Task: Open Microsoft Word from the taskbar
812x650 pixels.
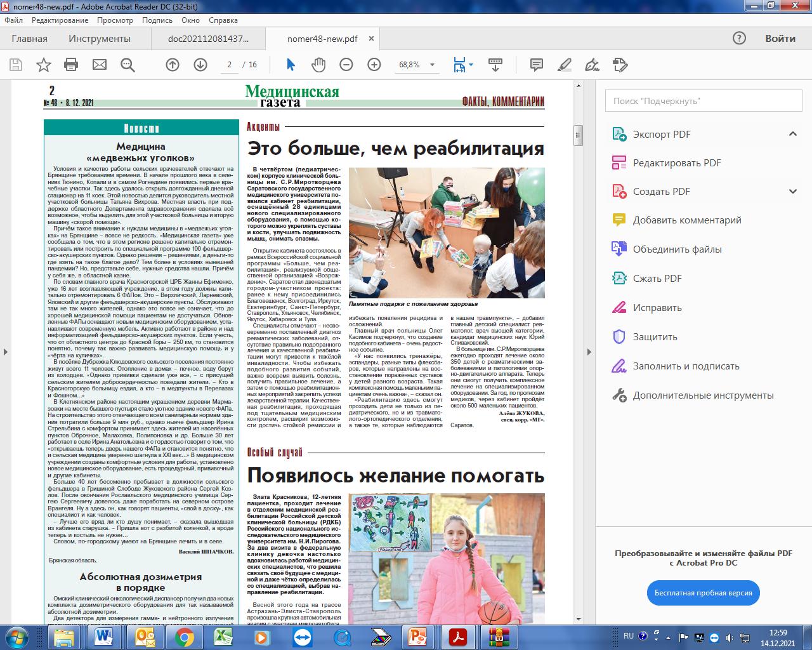Action: tap(104, 637)
